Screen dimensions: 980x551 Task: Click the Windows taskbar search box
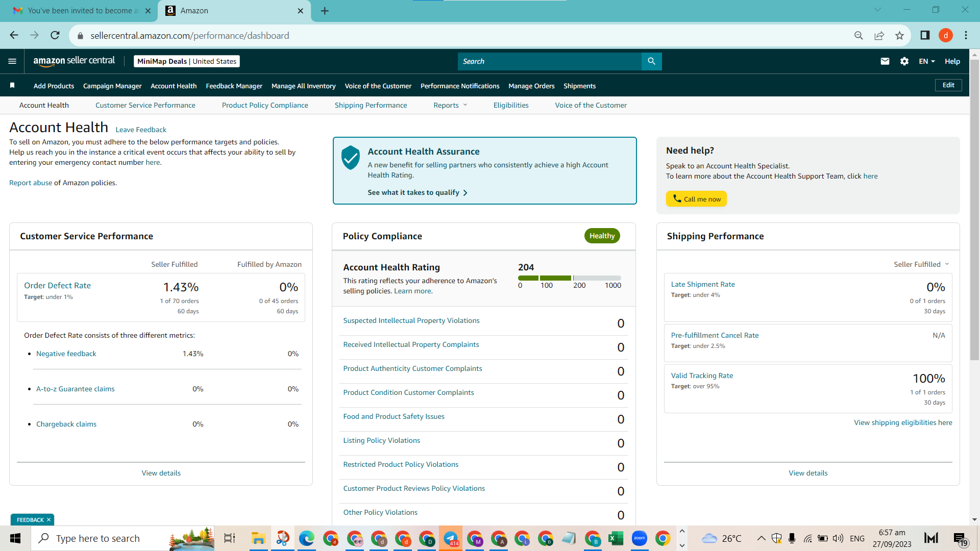[122, 538]
